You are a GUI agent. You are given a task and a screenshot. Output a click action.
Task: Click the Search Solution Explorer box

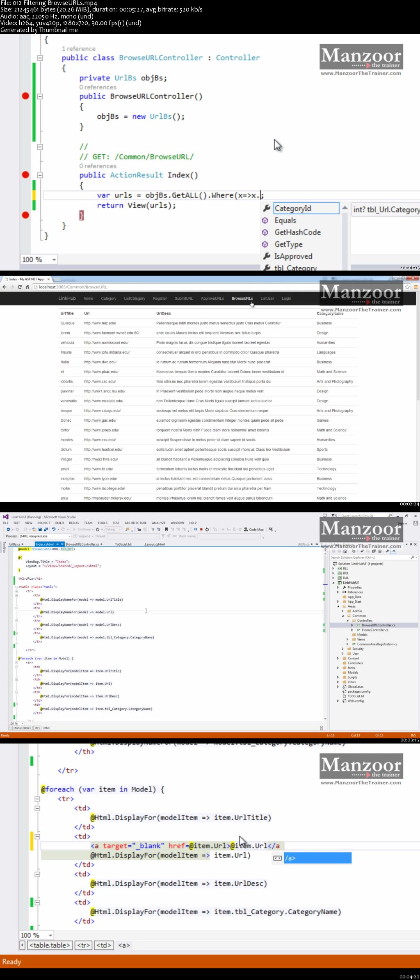pos(374,558)
